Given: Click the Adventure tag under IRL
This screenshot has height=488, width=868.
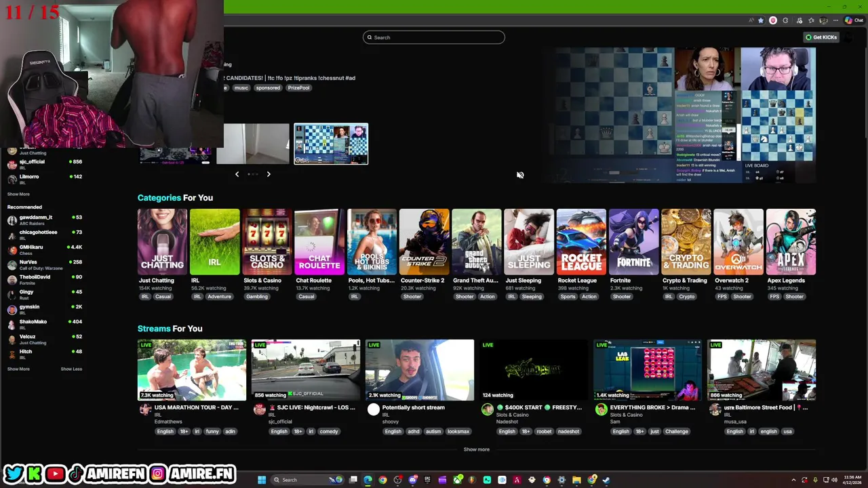Looking at the screenshot, I should 219,297.
